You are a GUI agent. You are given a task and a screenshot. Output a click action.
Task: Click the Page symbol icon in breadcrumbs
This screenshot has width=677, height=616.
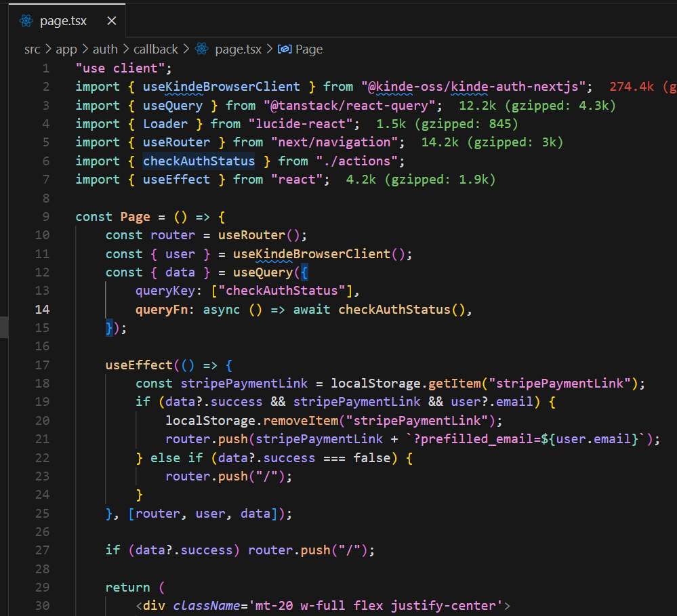click(x=285, y=49)
